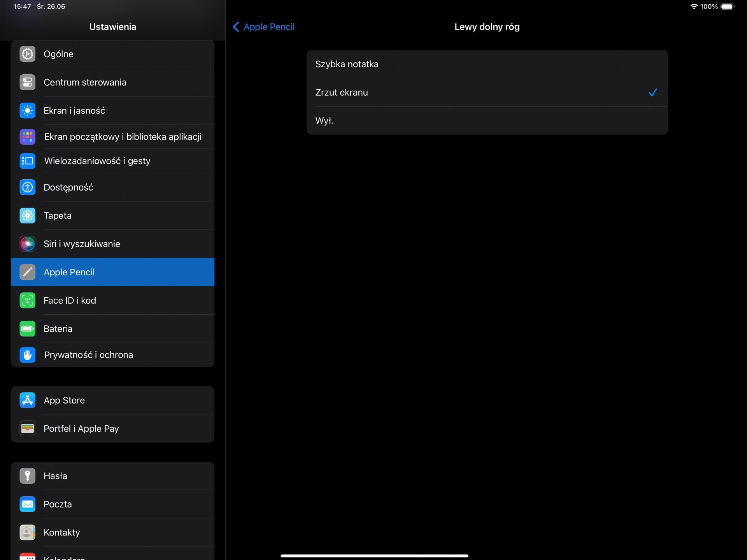The height and width of the screenshot is (560, 747).
Task: Tap the Kontakty icon
Action: [27, 533]
